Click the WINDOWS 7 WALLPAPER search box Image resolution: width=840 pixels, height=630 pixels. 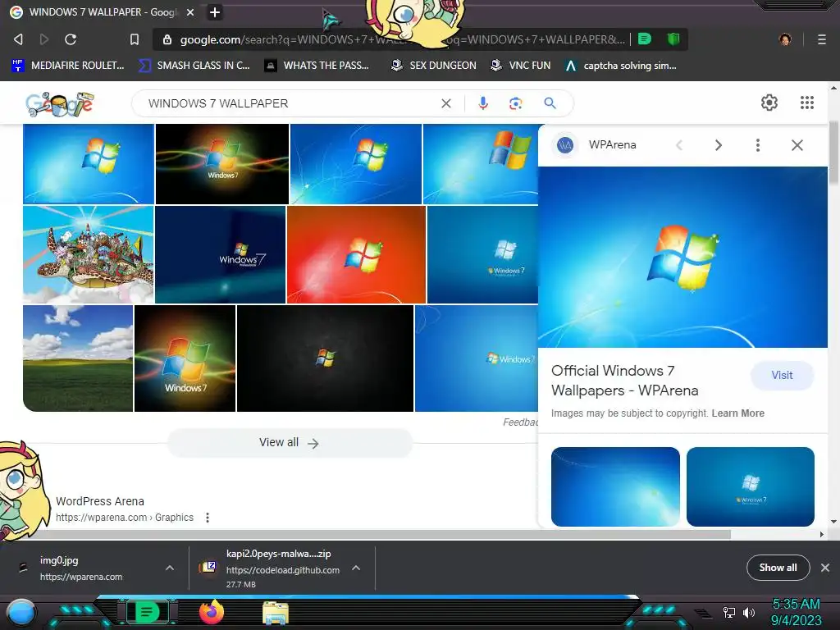point(290,103)
